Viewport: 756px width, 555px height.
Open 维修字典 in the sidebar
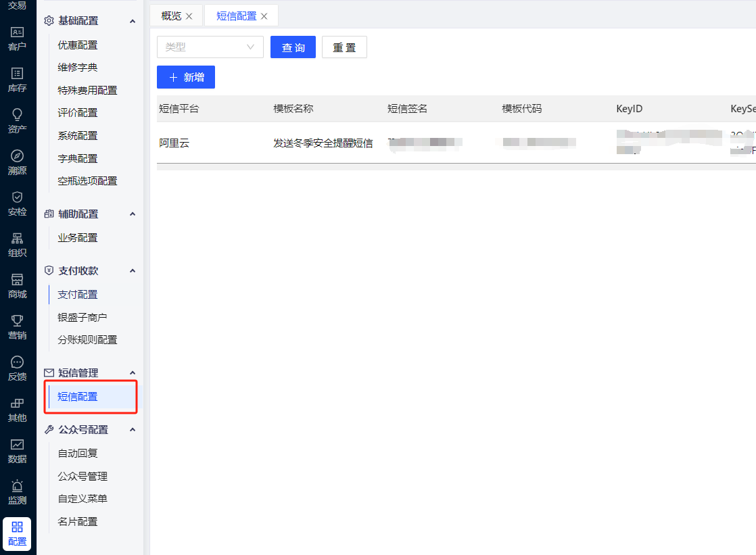(x=78, y=67)
